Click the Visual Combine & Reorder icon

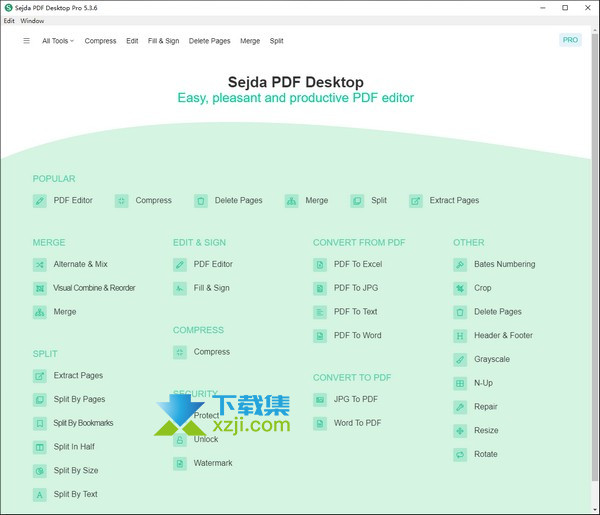click(x=39, y=288)
